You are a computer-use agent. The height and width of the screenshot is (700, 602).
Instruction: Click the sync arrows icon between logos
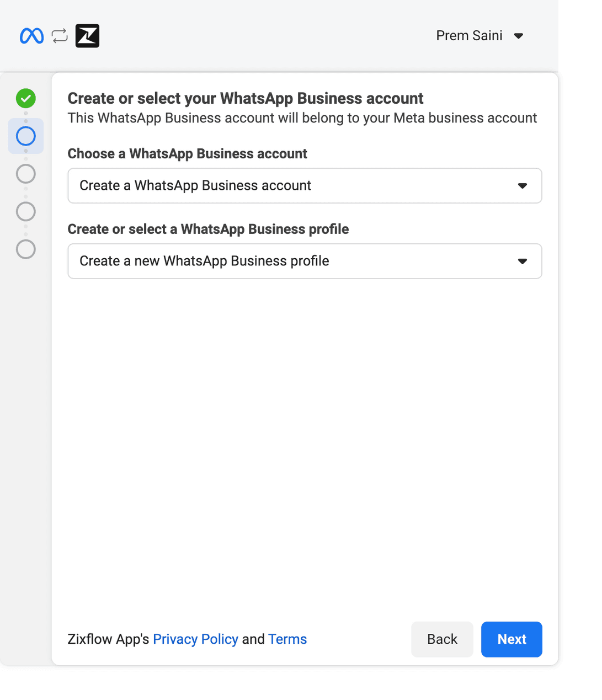click(x=60, y=36)
